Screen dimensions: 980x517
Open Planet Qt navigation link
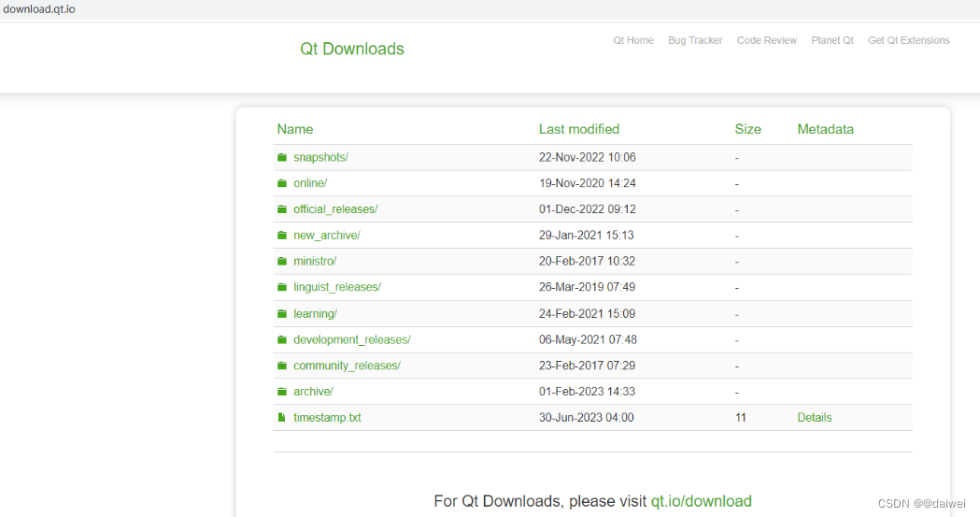click(x=832, y=40)
